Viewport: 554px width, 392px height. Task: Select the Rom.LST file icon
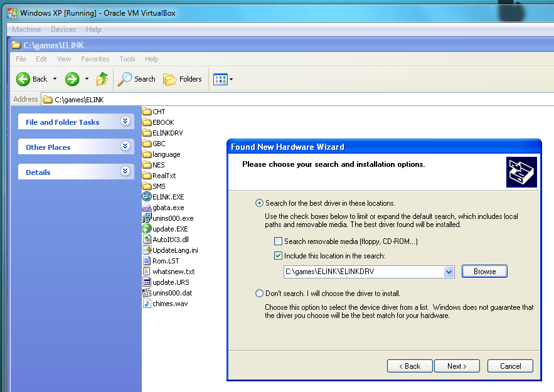(x=147, y=261)
